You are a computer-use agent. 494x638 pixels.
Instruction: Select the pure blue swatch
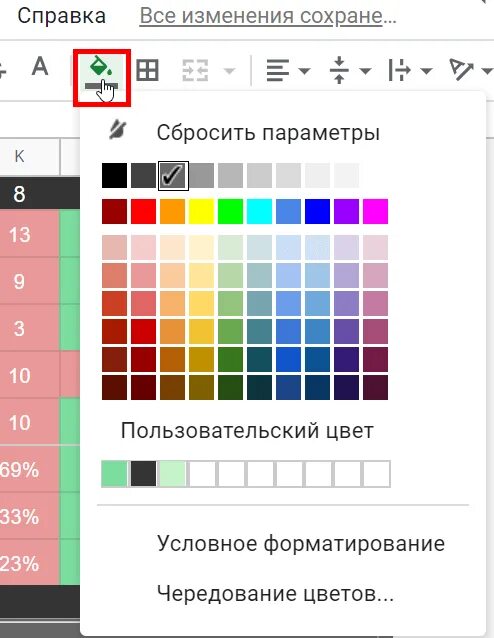pos(317,211)
